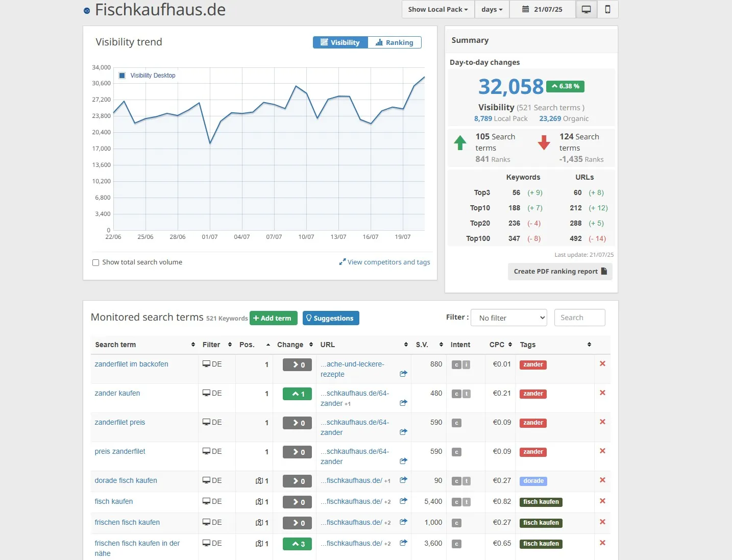
Task: Open keyword Suggestions
Action: click(x=331, y=318)
